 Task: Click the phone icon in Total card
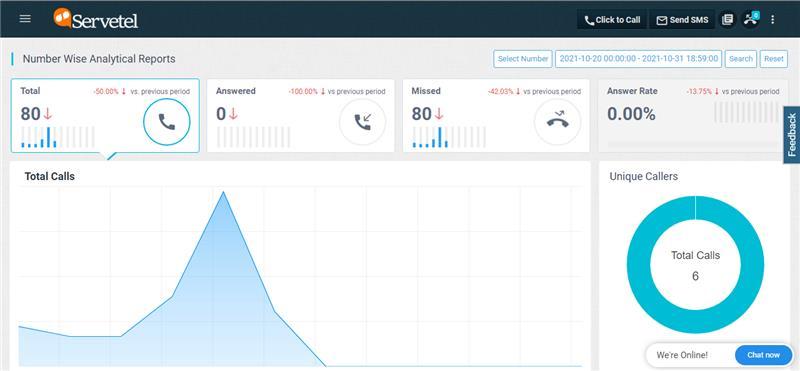[x=167, y=122]
